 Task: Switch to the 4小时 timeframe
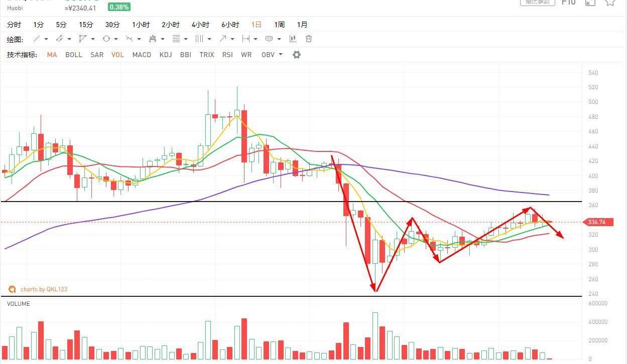200,25
